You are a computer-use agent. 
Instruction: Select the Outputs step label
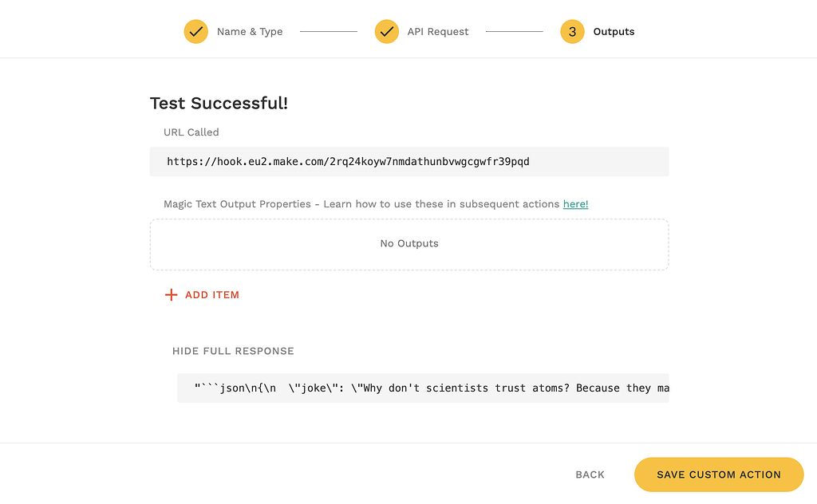tap(614, 32)
